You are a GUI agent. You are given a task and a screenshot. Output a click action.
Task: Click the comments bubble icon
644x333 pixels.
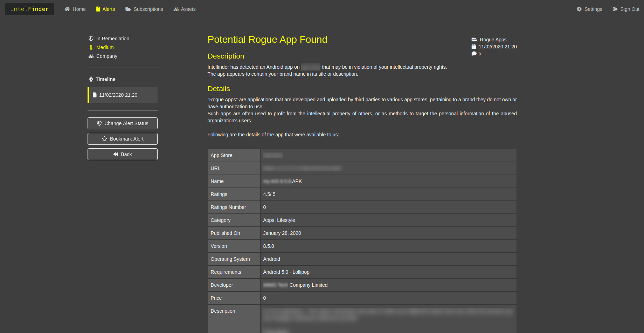[474, 54]
